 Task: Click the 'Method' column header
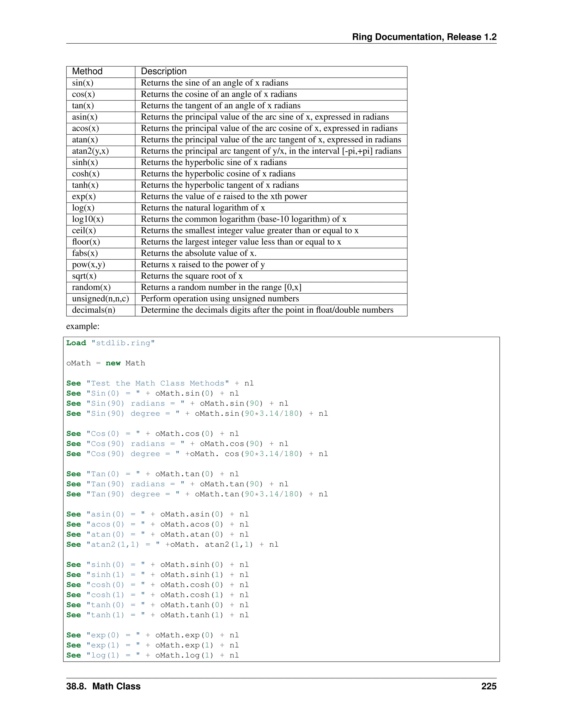87,71
